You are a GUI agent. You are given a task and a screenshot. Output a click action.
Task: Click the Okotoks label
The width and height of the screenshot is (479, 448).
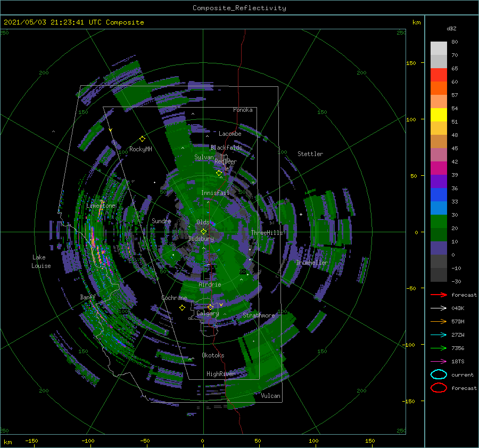pyautogui.click(x=213, y=355)
